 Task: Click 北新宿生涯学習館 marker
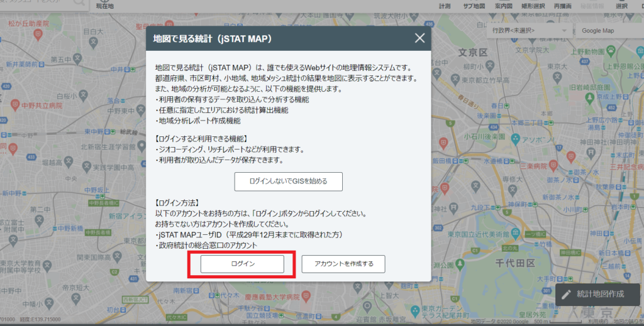point(142,146)
